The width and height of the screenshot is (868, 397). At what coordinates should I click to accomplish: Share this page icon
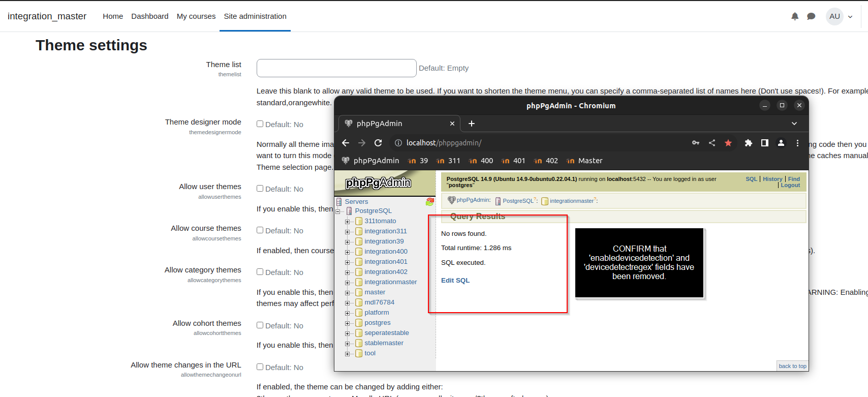tap(712, 143)
